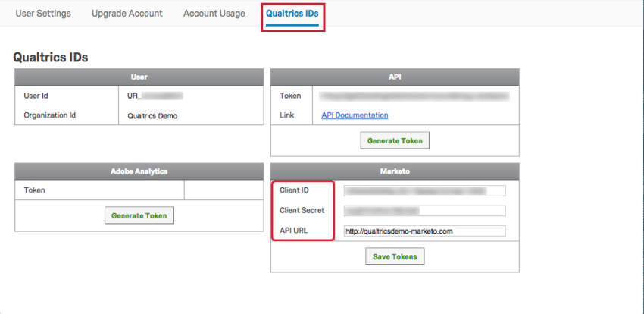Click the API panel header

(x=395, y=77)
